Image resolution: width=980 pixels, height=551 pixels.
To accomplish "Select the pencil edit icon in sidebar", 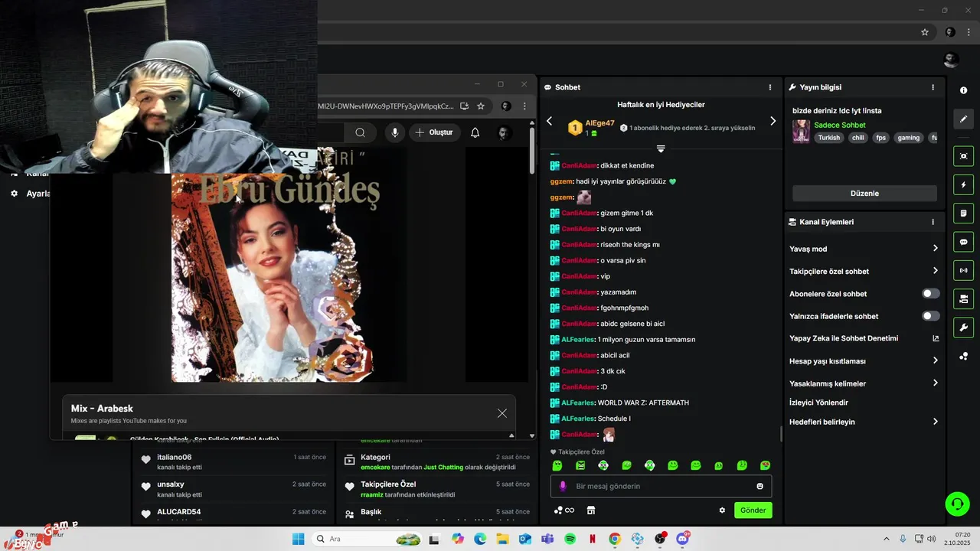I will (x=963, y=119).
